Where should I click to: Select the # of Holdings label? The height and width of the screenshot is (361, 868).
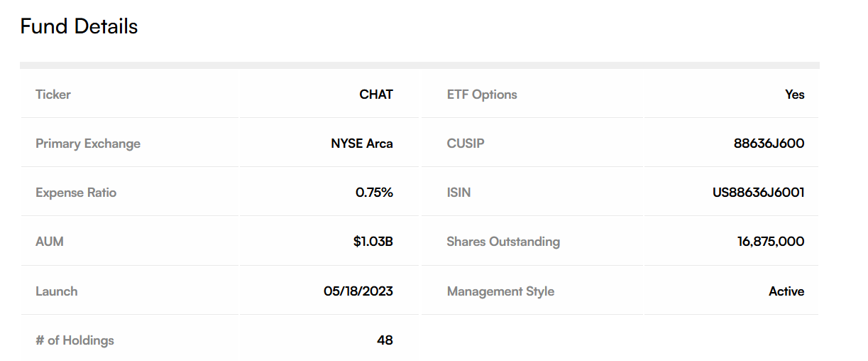click(x=75, y=340)
